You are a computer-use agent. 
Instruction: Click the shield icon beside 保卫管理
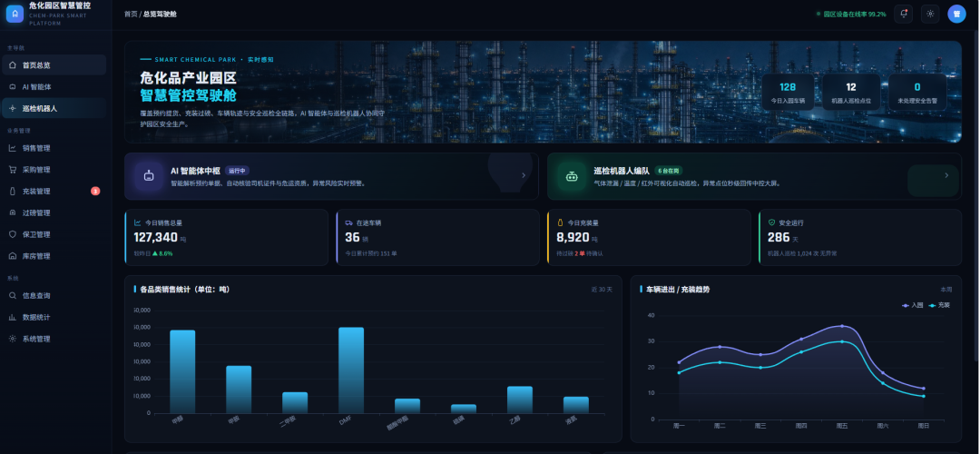(x=13, y=234)
